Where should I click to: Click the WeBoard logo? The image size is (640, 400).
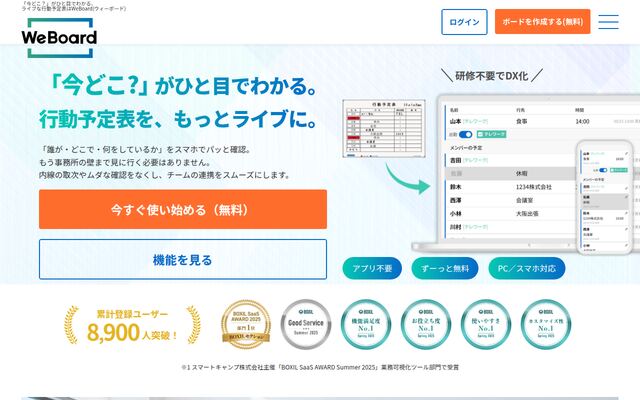[59, 38]
